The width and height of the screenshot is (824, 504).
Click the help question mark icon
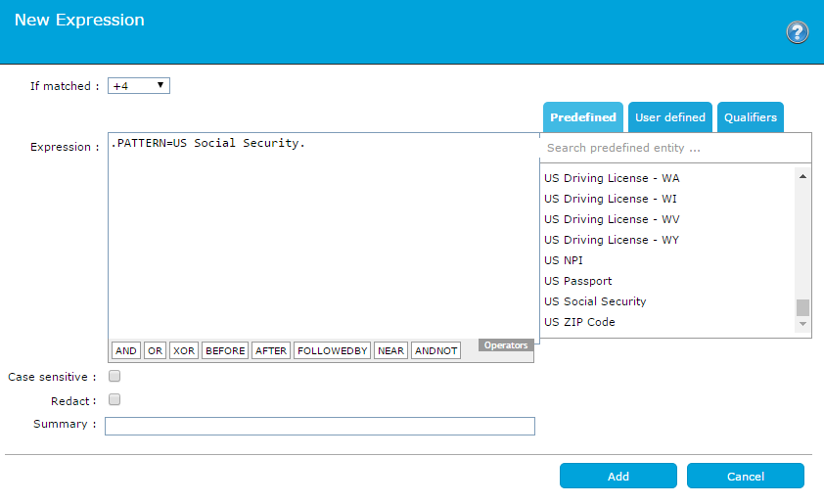pyautogui.click(x=797, y=32)
